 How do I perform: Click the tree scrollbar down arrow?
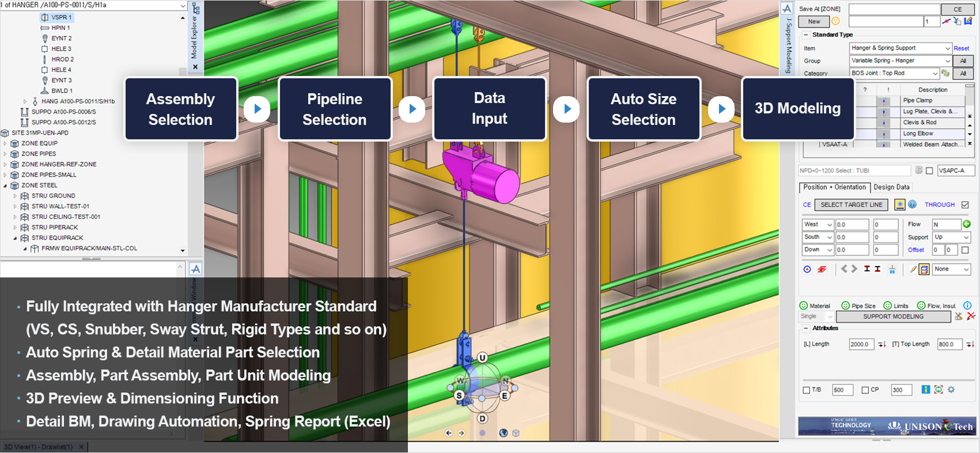183,250
